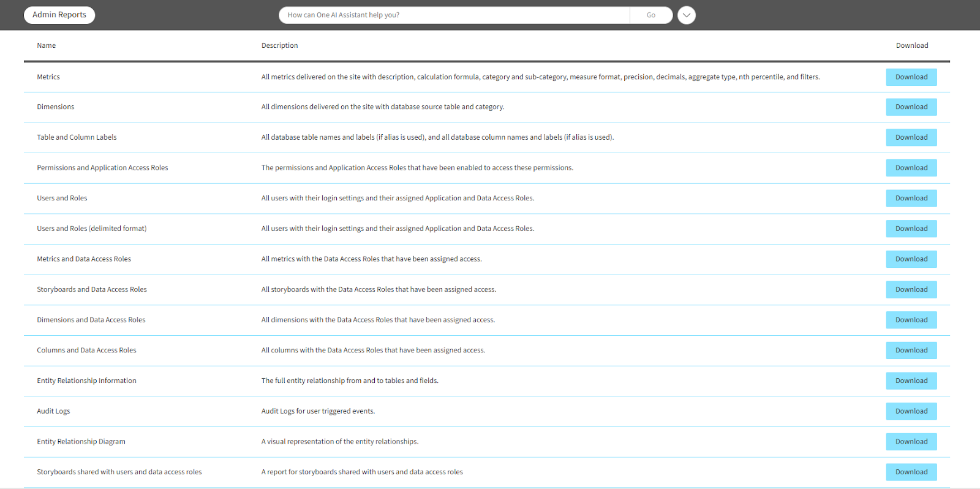Click the Name column header

click(x=47, y=45)
